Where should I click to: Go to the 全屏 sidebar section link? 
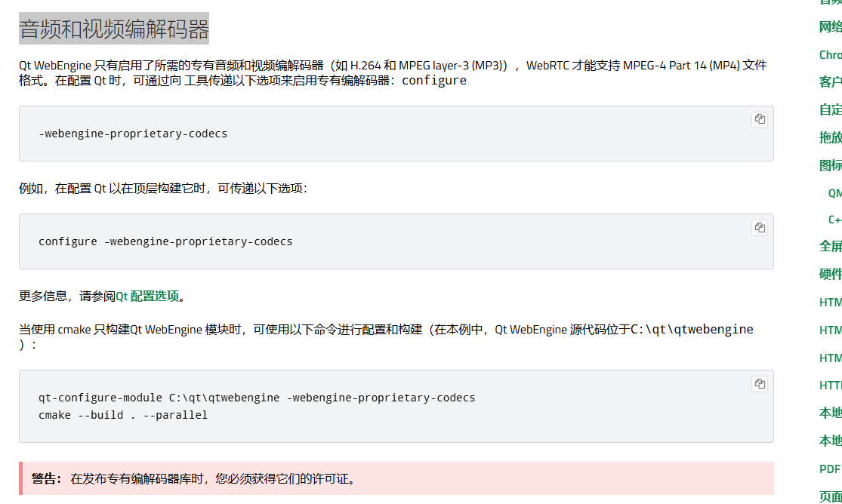[830, 247]
